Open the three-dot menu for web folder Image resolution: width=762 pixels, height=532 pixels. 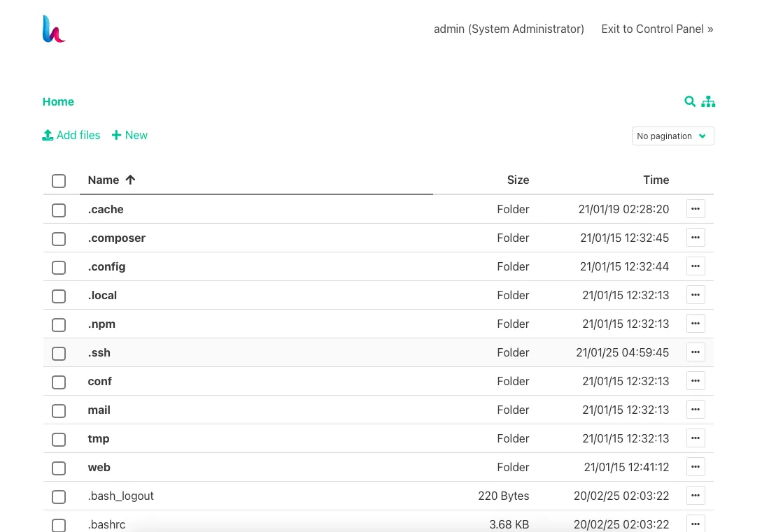point(695,467)
